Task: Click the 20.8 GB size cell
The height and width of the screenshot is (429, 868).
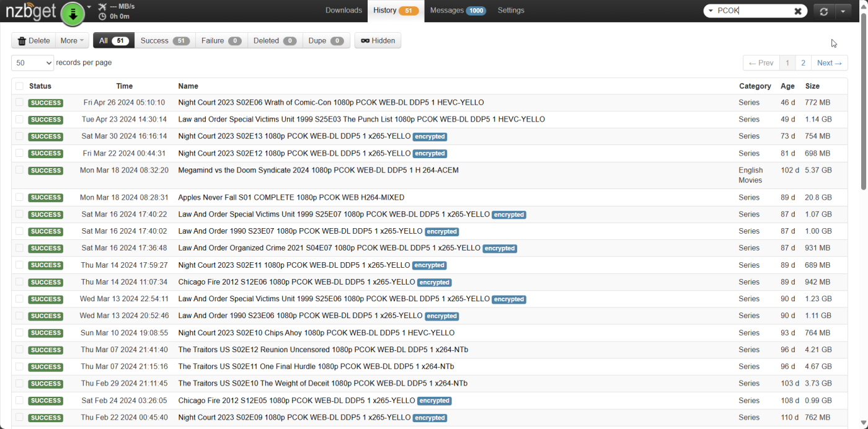Action: pos(818,197)
